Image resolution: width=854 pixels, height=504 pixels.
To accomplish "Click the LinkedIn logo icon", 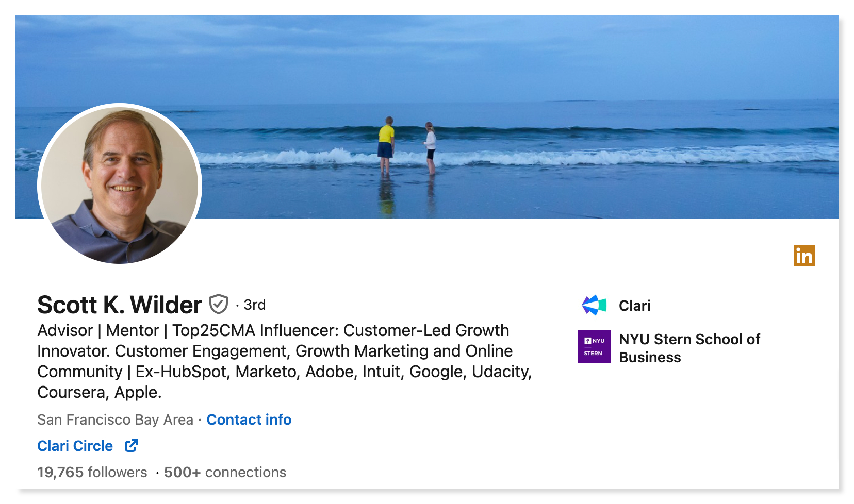I will coord(804,256).
